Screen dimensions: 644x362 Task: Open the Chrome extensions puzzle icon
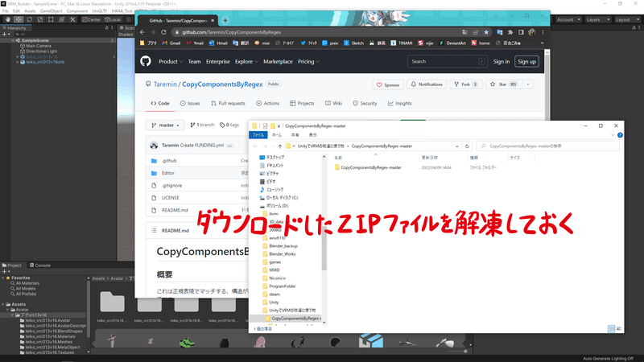click(x=510, y=32)
